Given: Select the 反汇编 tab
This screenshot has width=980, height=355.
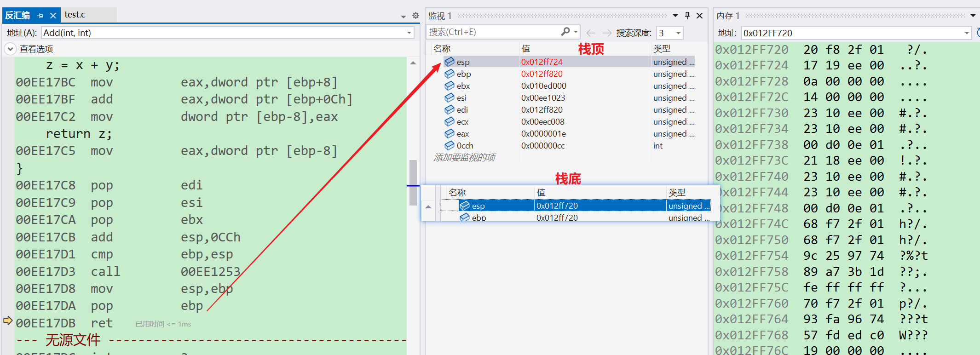Looking at the screenshot, I should click(x=17, y=15).
